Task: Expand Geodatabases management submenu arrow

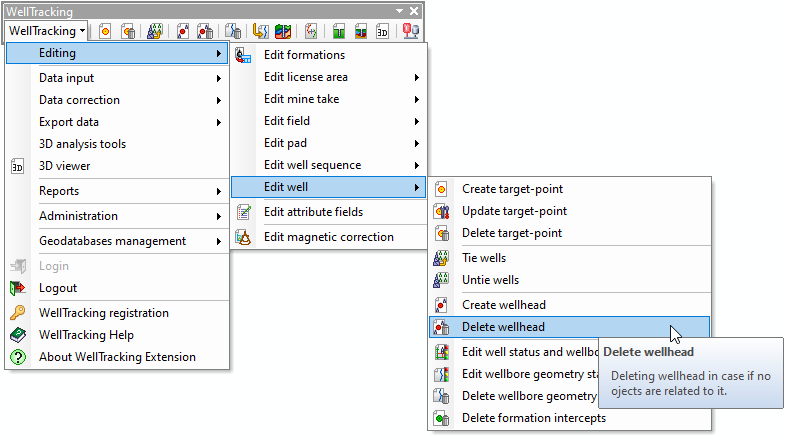Action: (x=219, y=241)
